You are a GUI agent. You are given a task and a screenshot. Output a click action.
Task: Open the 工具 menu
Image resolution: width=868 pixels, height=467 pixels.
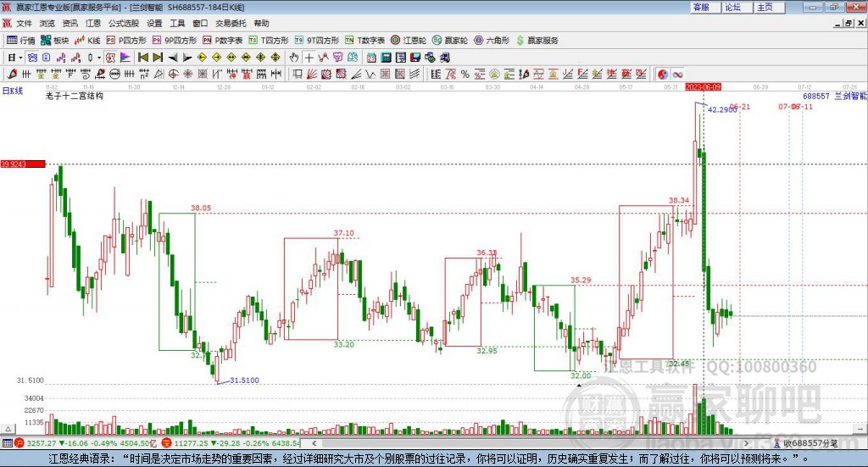pos(177,23)
